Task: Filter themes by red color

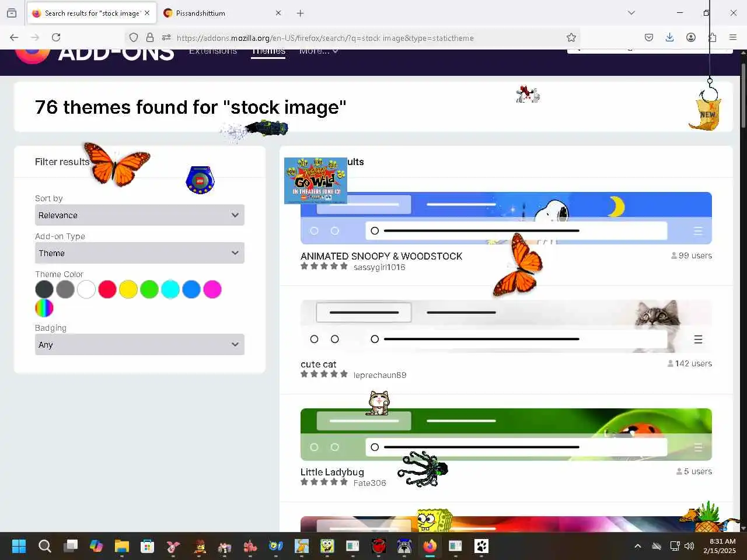Action: (x=107, y=289)
